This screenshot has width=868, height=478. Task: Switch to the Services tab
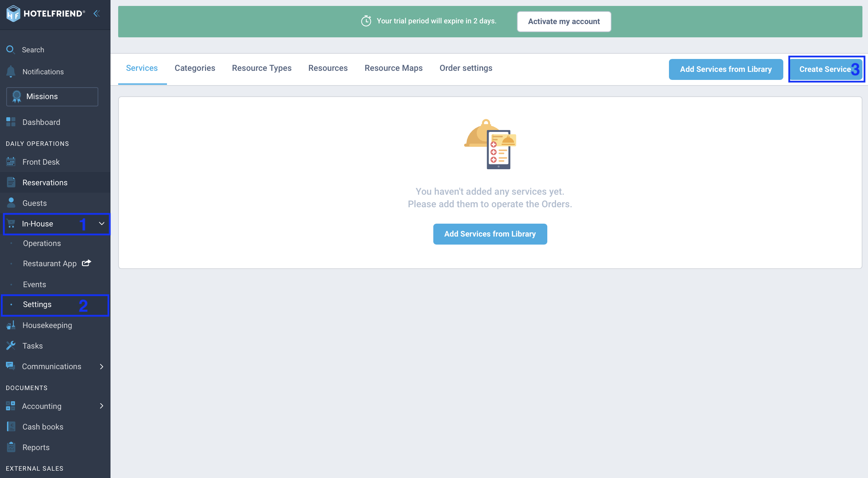142,68
